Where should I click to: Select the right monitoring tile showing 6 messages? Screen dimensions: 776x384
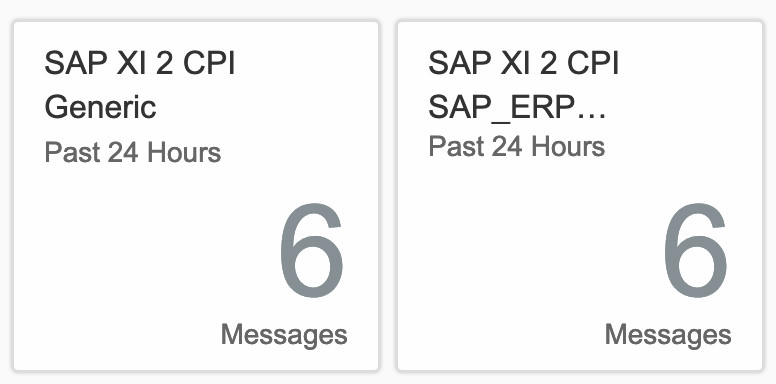tap(580, 195)
